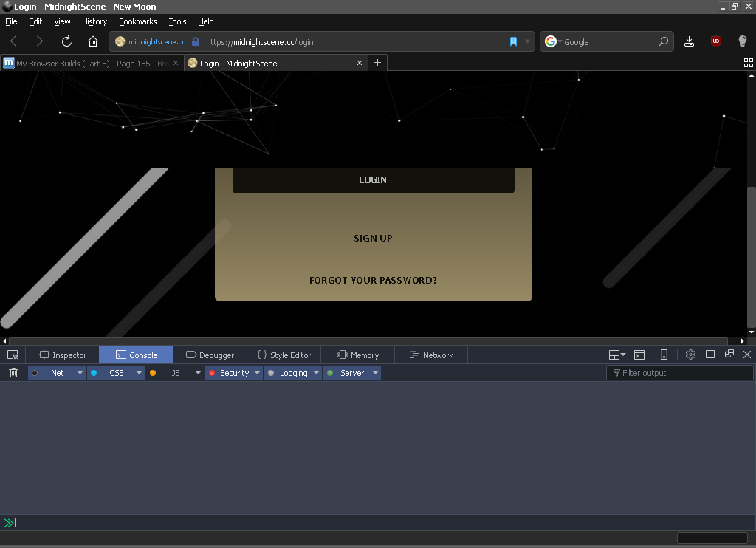Open a new browser tab
756x548 pixels.
click(377, 63)
